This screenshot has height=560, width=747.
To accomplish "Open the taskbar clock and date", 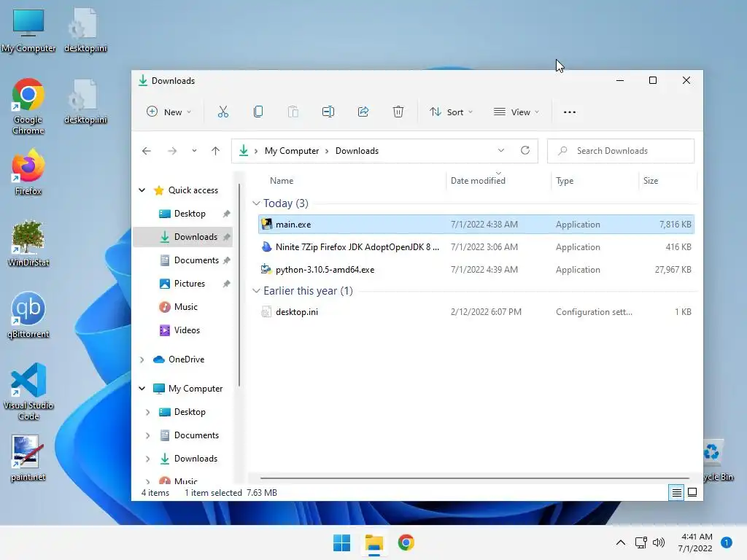I will point(695,542).
